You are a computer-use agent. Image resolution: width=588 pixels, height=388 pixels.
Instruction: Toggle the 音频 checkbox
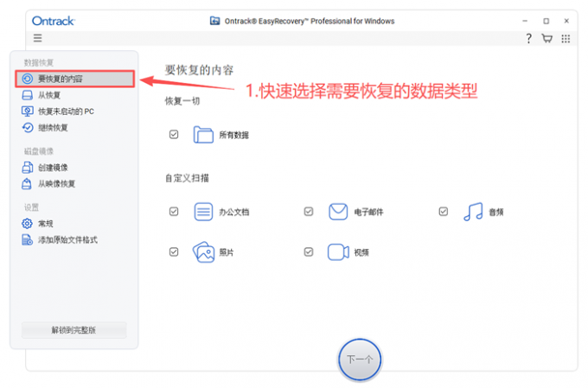point(444,212)
